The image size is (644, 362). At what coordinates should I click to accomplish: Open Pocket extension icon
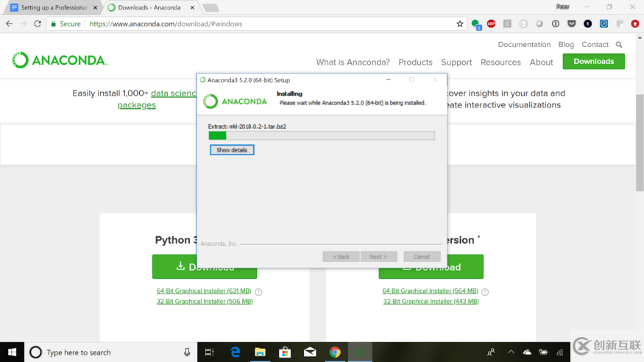click(x=571, y=24)
